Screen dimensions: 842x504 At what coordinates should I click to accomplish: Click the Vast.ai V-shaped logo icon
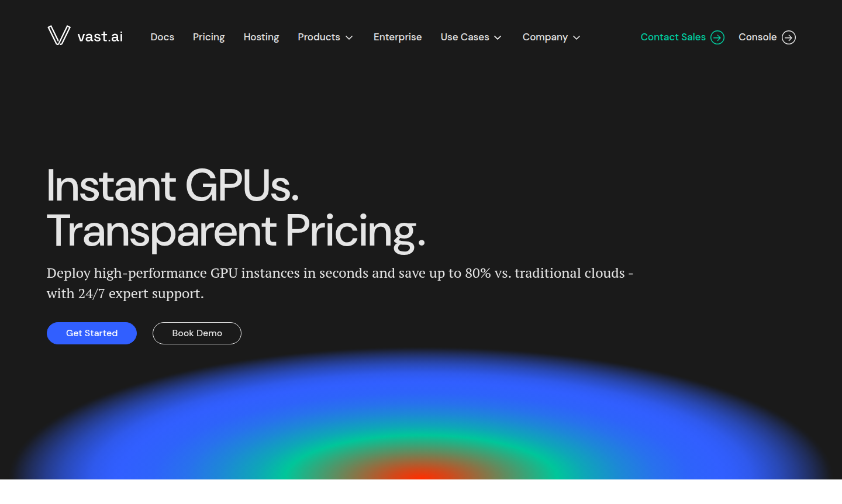[x=58, y=36]
